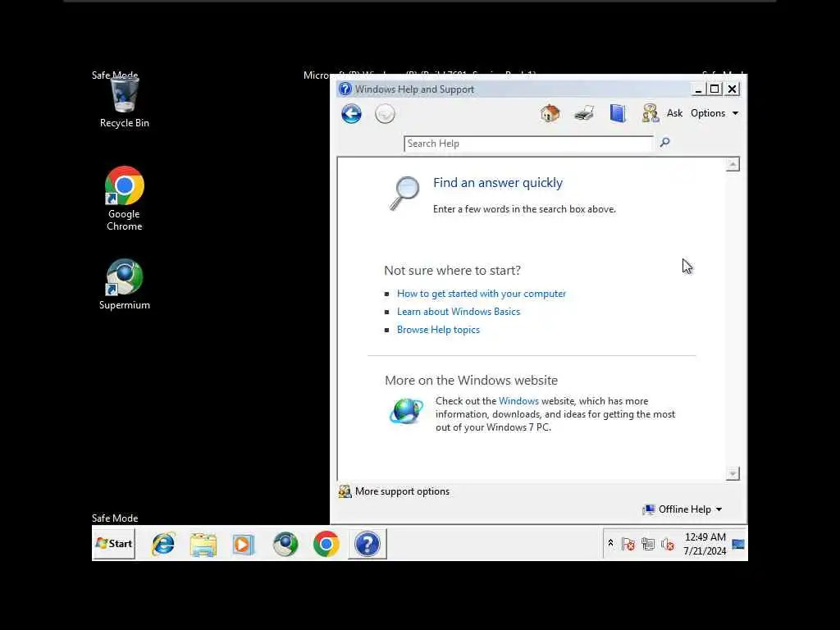Click the 'Find an answer quickly' heading
The image size is (840, 630).
click(498, 183)
